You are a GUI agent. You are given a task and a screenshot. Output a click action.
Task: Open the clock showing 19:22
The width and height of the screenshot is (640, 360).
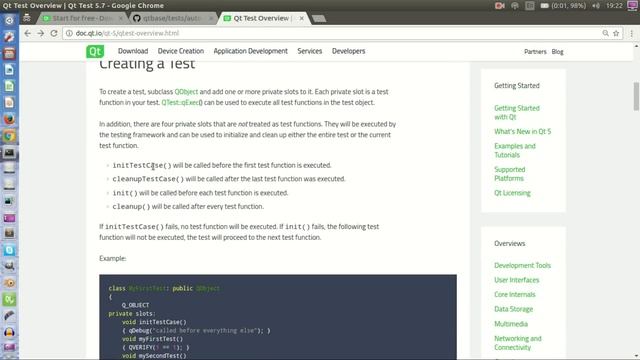click(614, 6)
